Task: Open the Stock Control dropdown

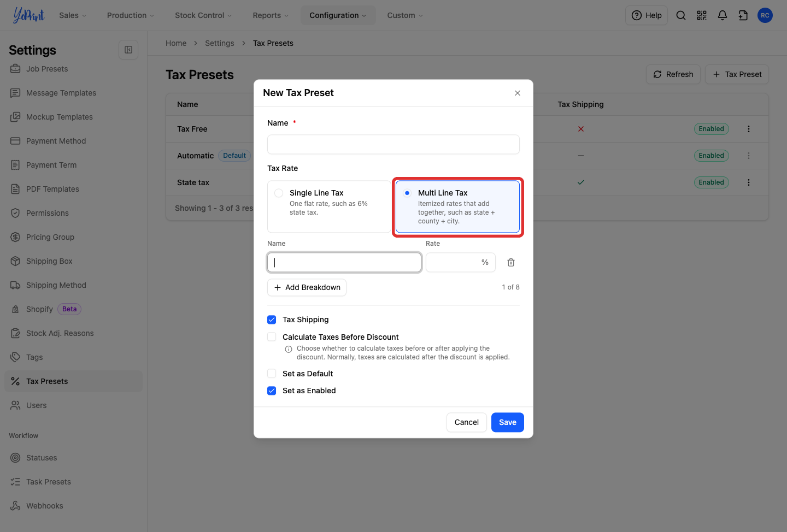Action: click(203, 15)
